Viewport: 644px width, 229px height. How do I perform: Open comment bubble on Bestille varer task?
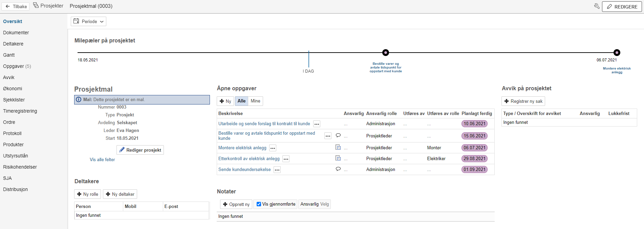point(338,135)
